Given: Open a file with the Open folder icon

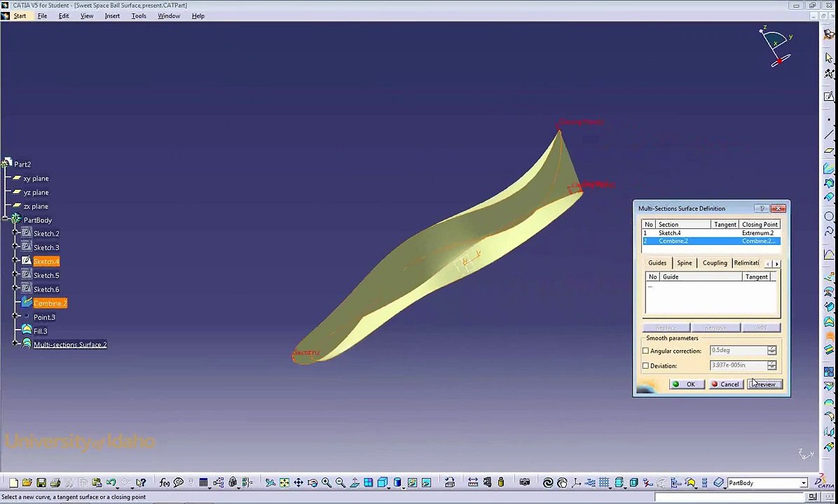Looking at the screenshot, I should click(27, 482).
